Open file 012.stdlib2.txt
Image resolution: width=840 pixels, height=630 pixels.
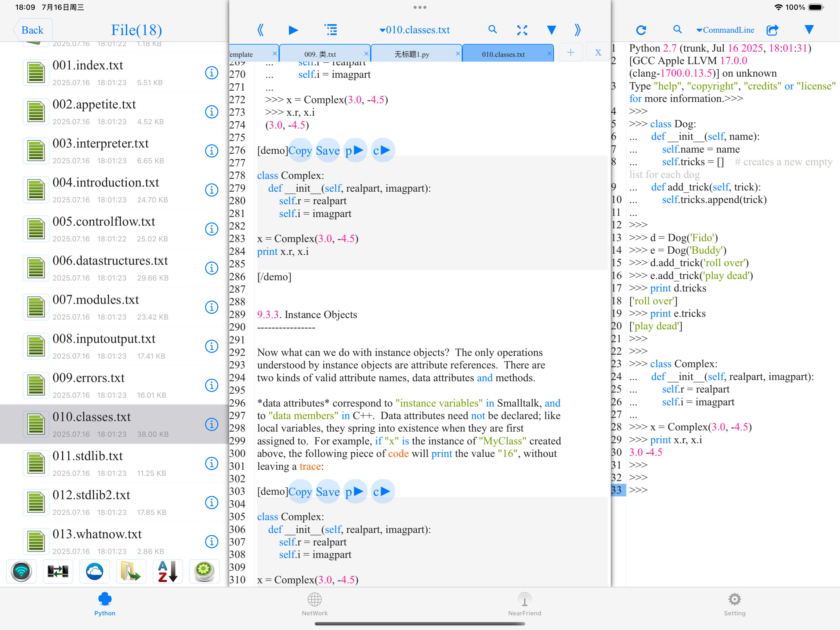click(114, 502)
